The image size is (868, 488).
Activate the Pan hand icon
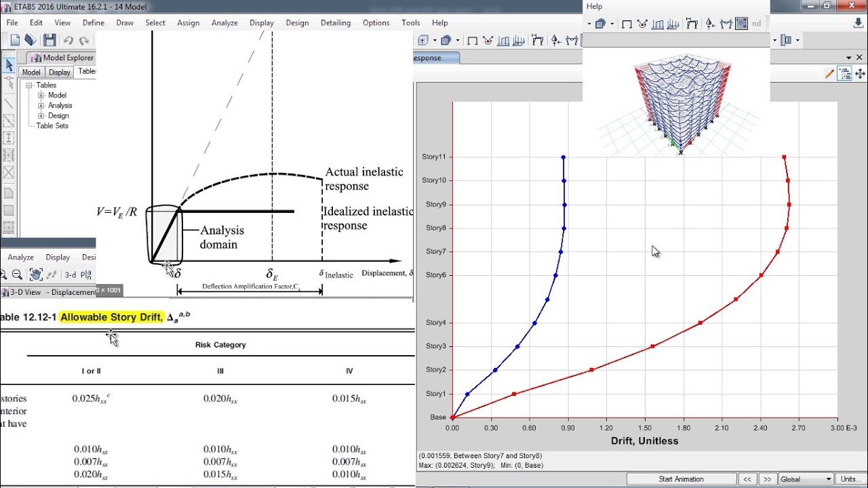(x=35, y=274)
